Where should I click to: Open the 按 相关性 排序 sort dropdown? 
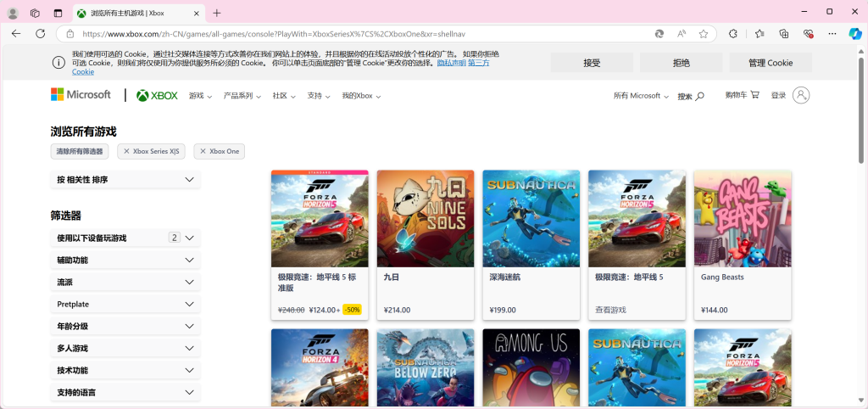[125, 180]
